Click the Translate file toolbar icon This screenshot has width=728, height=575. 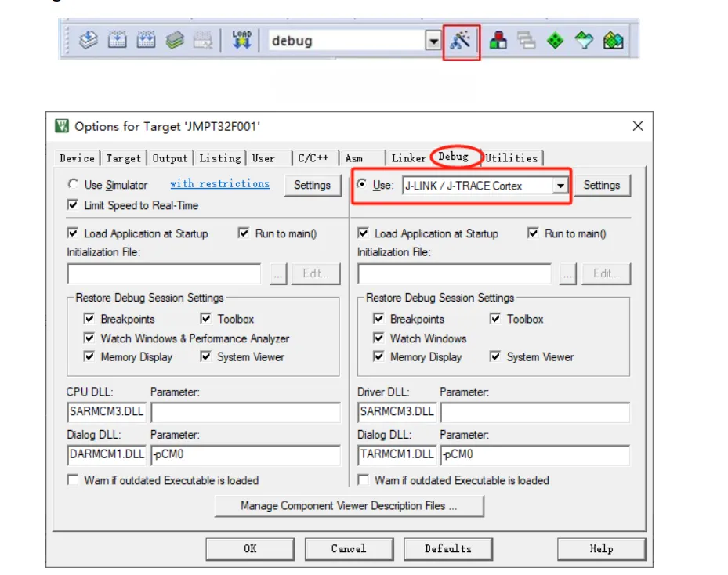89,41
